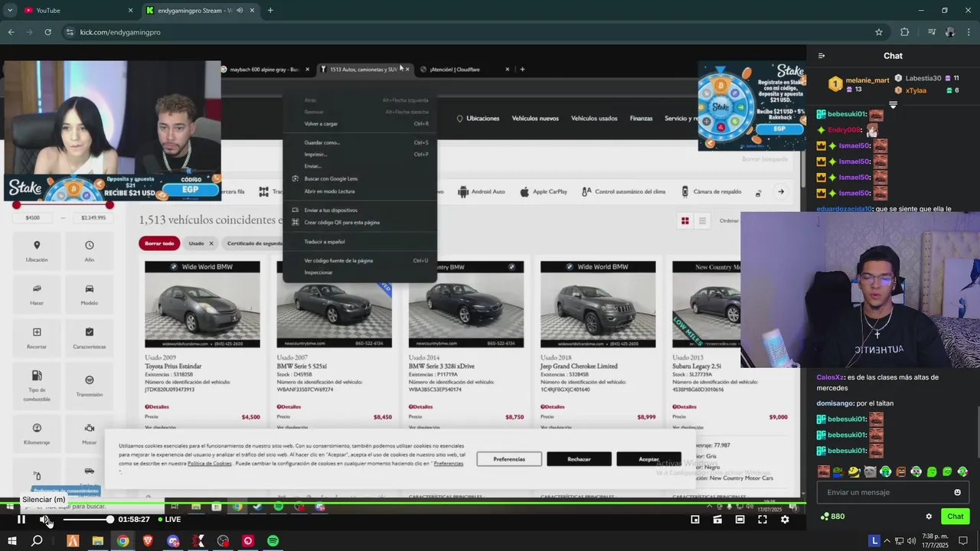
Task: Open the chat settings gear
Action: 929,517
